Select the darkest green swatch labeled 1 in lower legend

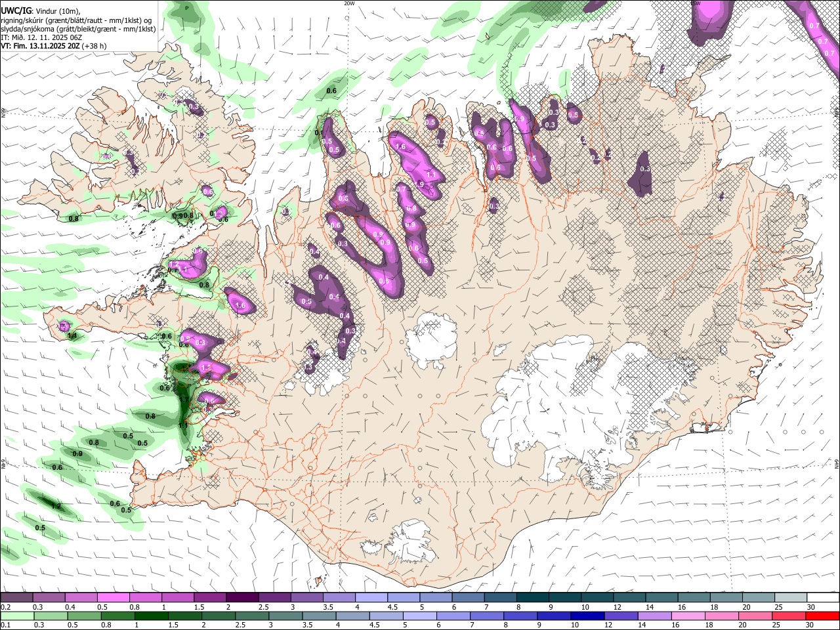click(151, 616)
